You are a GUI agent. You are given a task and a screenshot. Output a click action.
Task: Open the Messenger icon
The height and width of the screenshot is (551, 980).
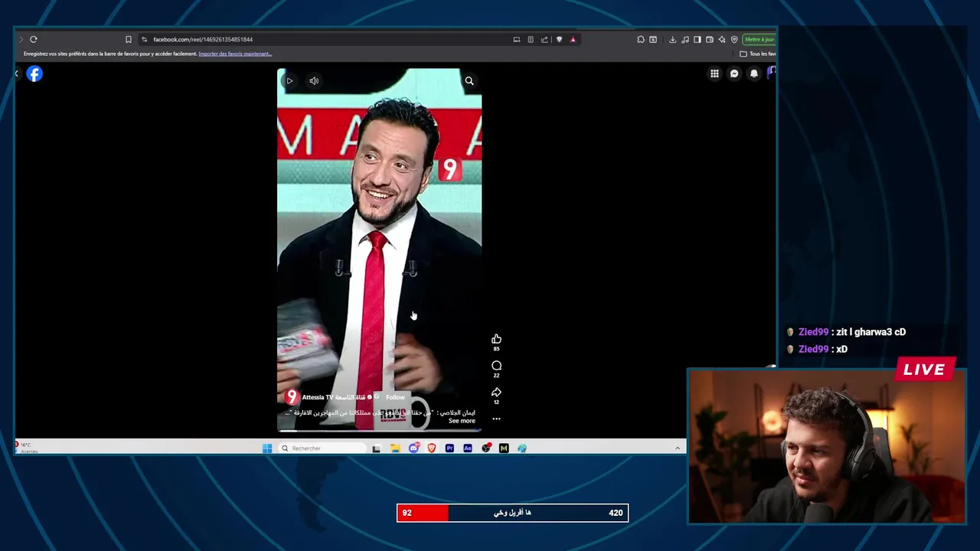[x=734, y=73]
